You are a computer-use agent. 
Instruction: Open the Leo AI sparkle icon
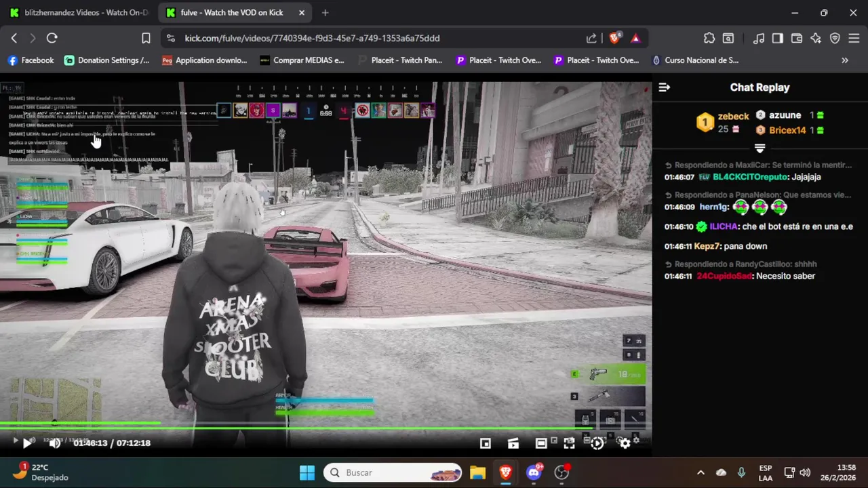click(x=816, y=38)
